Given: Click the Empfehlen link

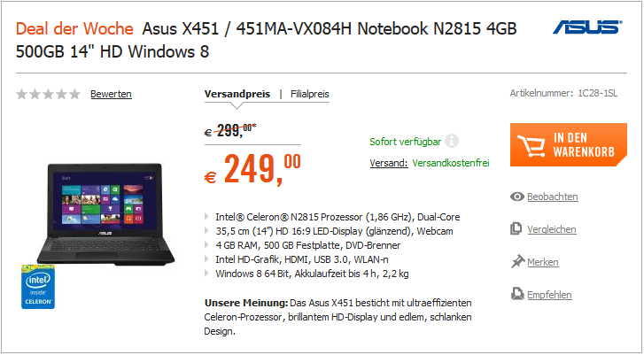Looking at the screenshot, I should [x=549, y=295].
